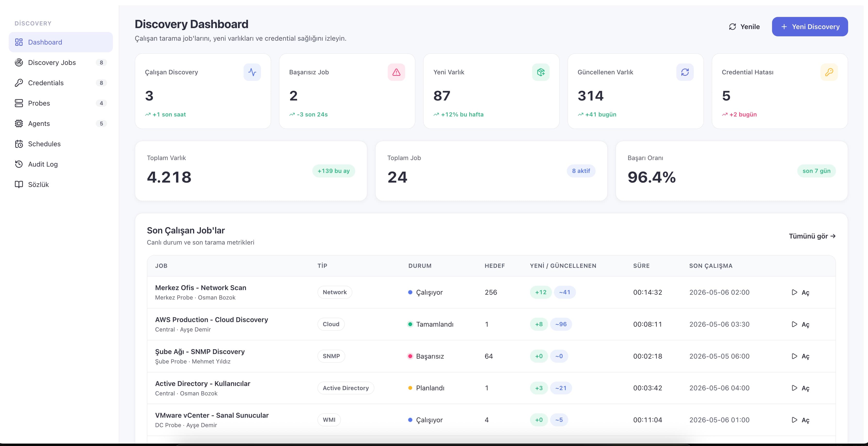
Task: Click the Toplam Varlık value 4.218
Action: (x=169, y=177)
